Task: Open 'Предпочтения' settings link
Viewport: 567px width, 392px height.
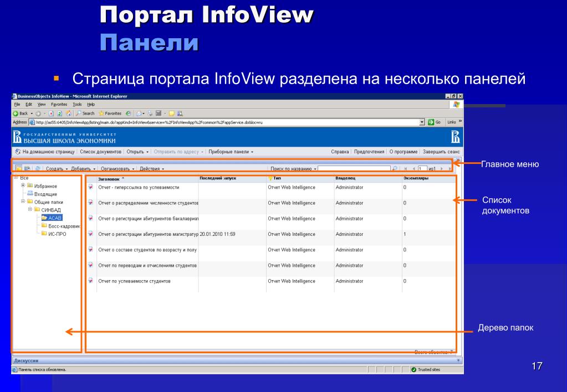Action: click(369, 152)
